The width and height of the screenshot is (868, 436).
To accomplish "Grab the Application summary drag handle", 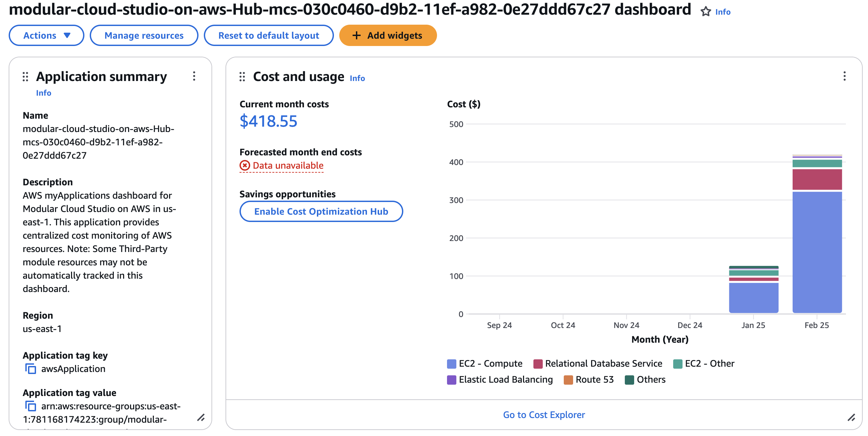I will pyautogui.click(x=25, y=77).
